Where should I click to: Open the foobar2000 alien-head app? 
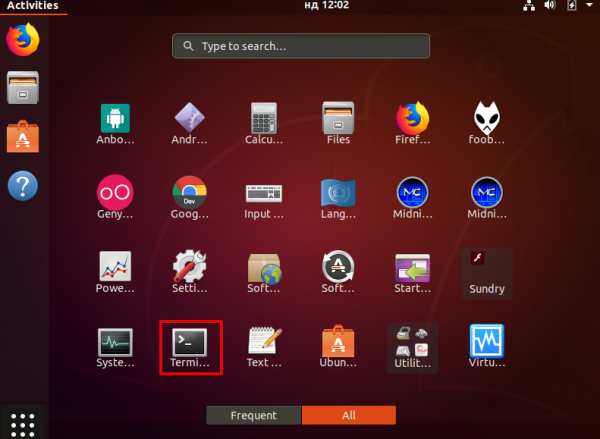coord(487,123)
